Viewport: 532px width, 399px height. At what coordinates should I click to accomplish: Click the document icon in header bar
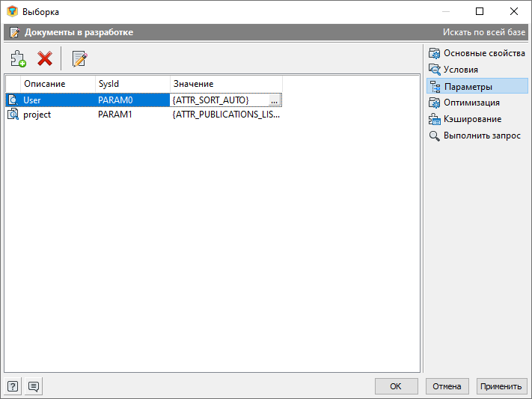point(14,33)
